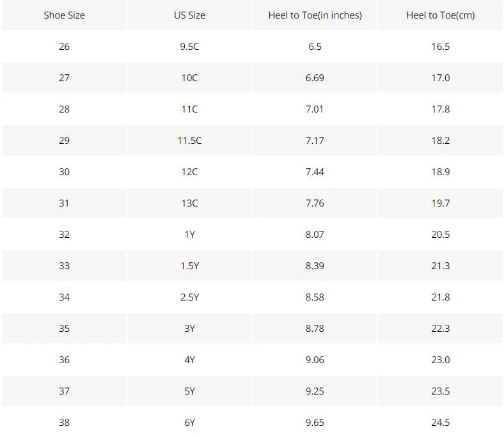The image size is (504, 438).
Task: Select shoe size 28 cell
Action: click(64, 109)
